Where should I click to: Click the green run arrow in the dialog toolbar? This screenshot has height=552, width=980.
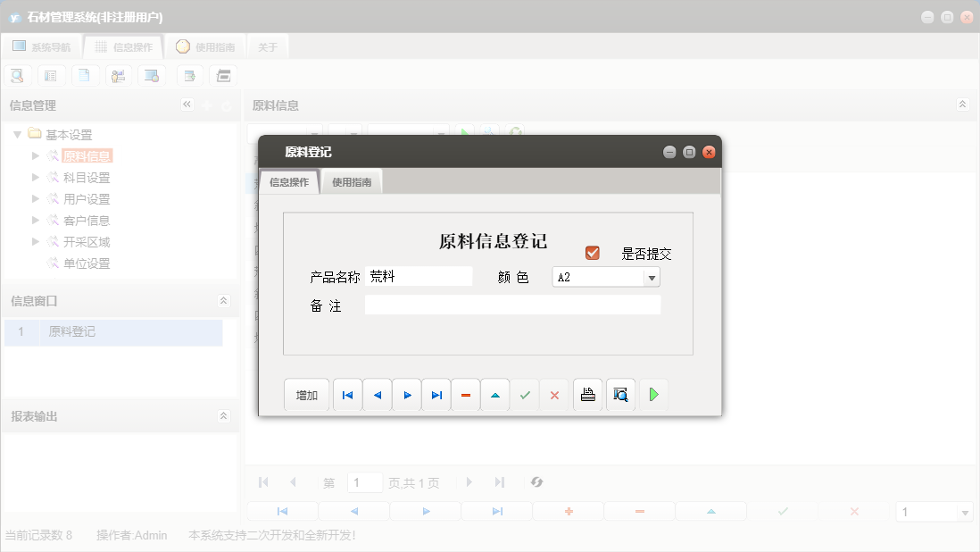point(653,394)
